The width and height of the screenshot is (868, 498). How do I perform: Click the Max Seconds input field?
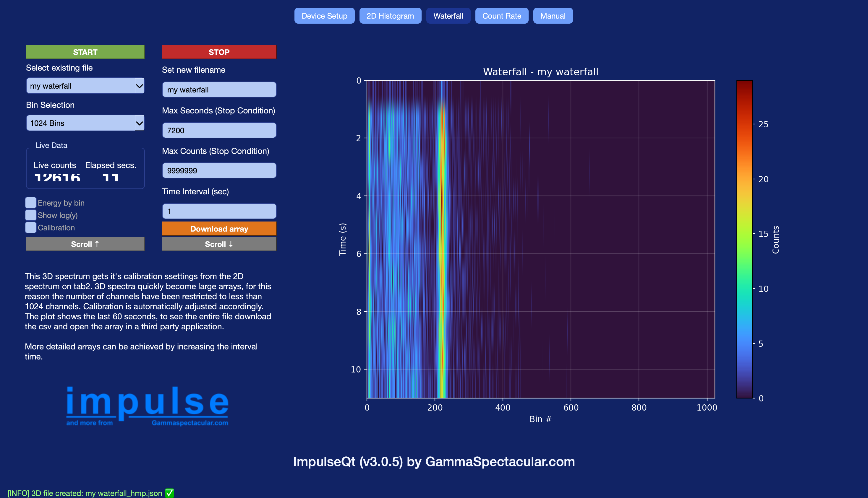219,130
